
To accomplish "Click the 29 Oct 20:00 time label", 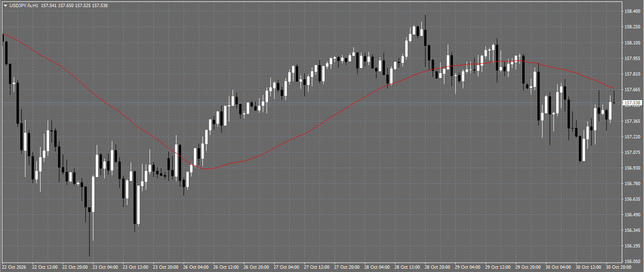I will click(528, 267).
